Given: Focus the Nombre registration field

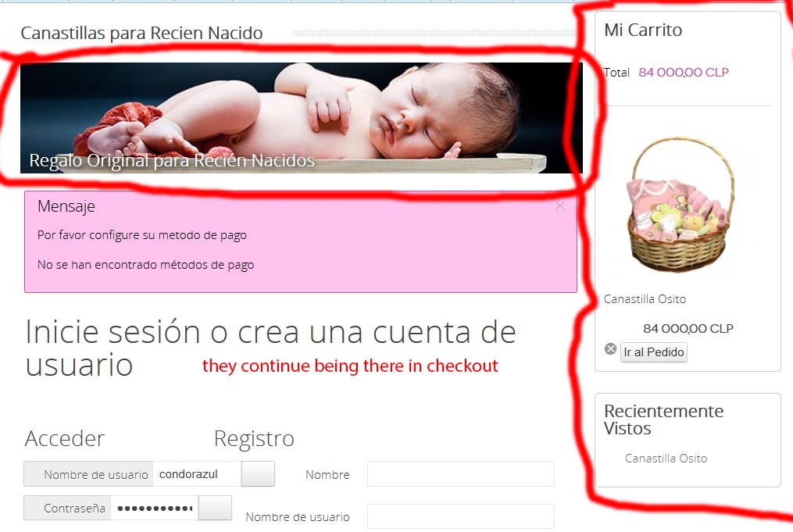Looking at the screenshot, I should click(461, 474).
